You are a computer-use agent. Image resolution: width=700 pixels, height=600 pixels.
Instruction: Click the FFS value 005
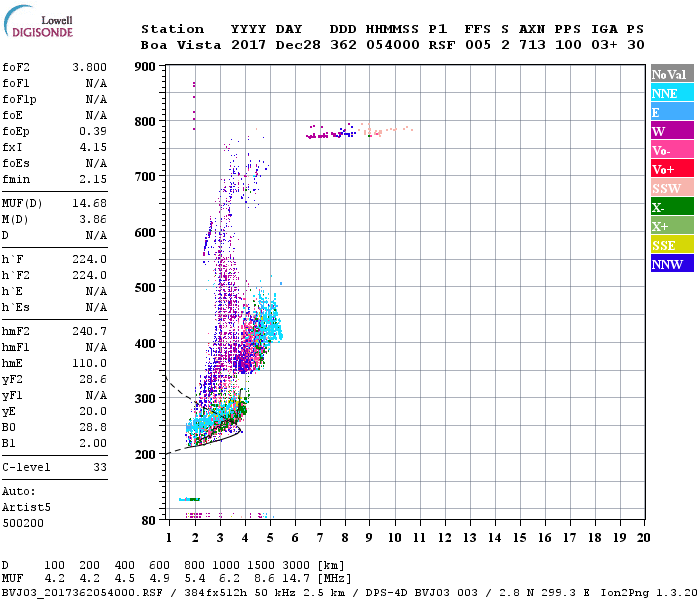478,45
